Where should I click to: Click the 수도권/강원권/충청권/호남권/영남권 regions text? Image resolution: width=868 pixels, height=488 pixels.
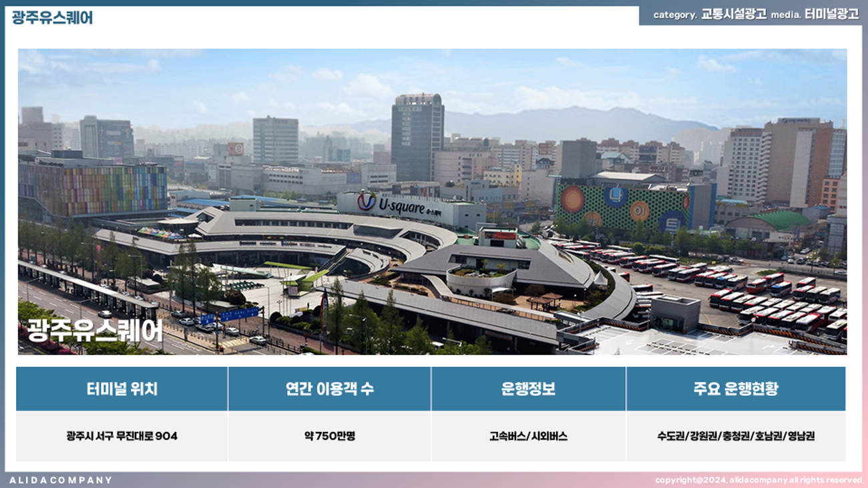coord(735,436)
